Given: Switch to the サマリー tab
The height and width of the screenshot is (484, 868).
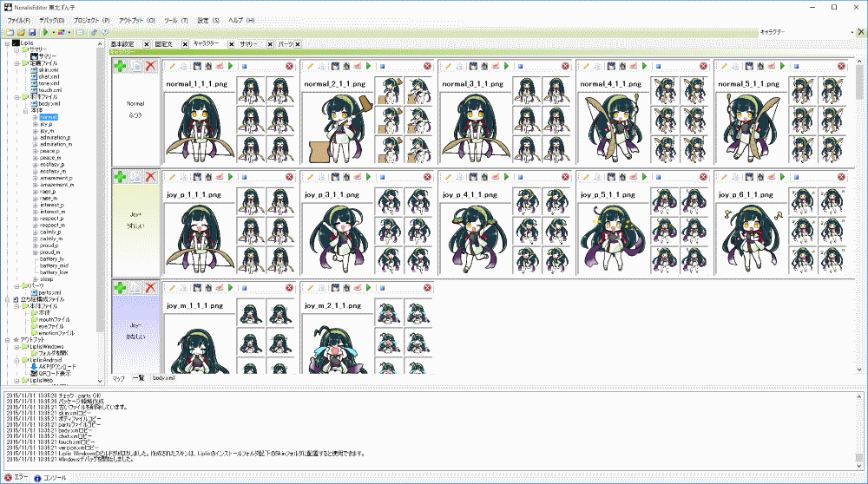Looking at the screenshot, I should [x=249, y=44].
